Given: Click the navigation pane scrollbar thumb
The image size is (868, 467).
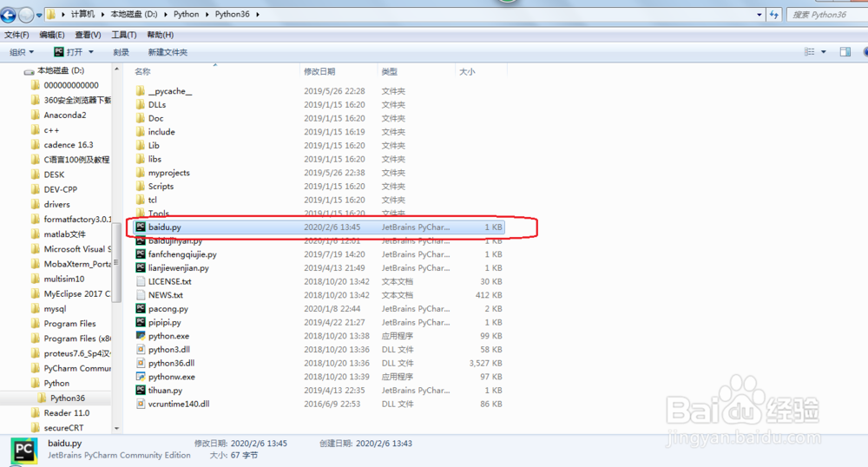Looking at the screenshot, I should pos(116,262).
